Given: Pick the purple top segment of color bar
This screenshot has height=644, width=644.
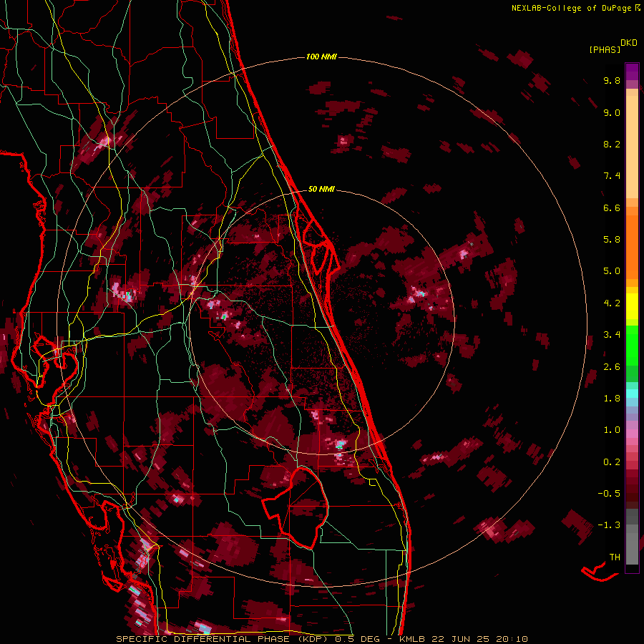Looking at the screenshot, I should tap(632, 72).
